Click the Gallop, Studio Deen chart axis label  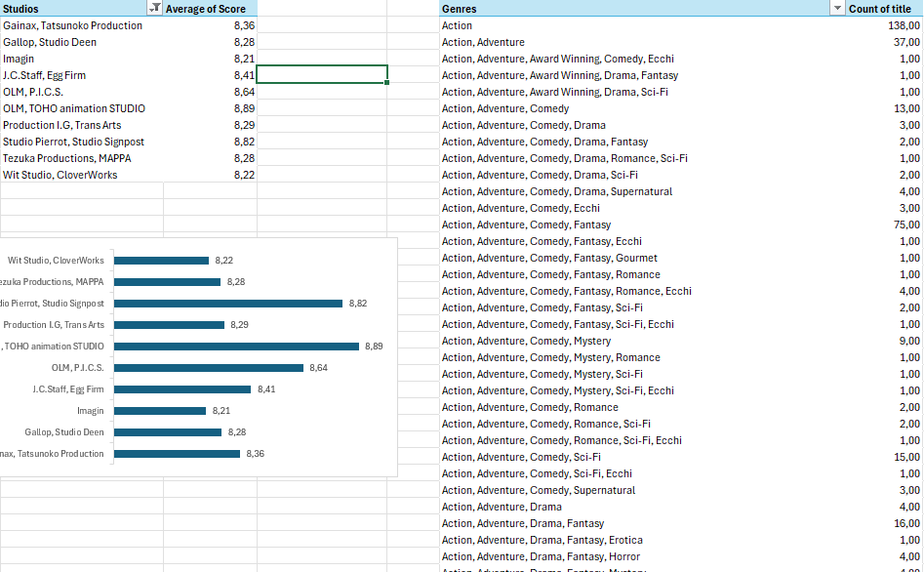tap(64, 432)
